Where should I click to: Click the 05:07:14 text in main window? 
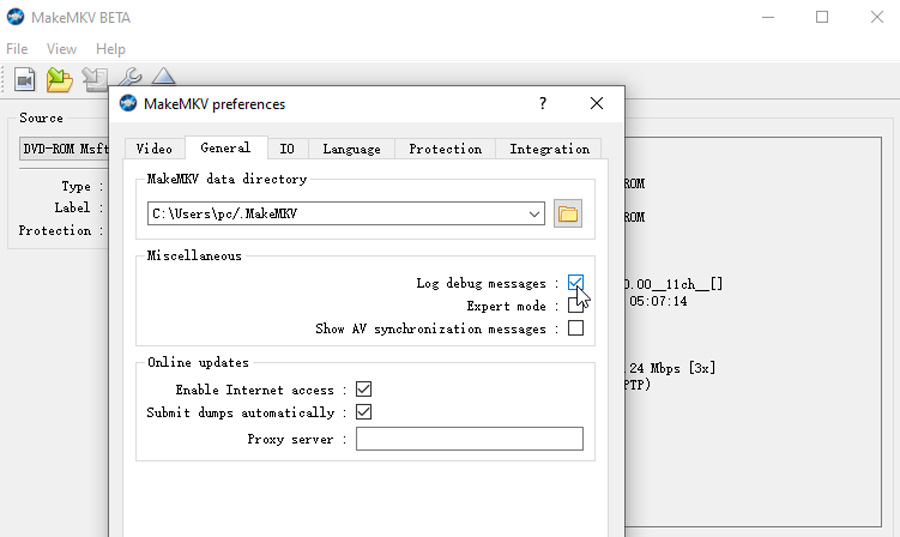[x=658, y=301]
